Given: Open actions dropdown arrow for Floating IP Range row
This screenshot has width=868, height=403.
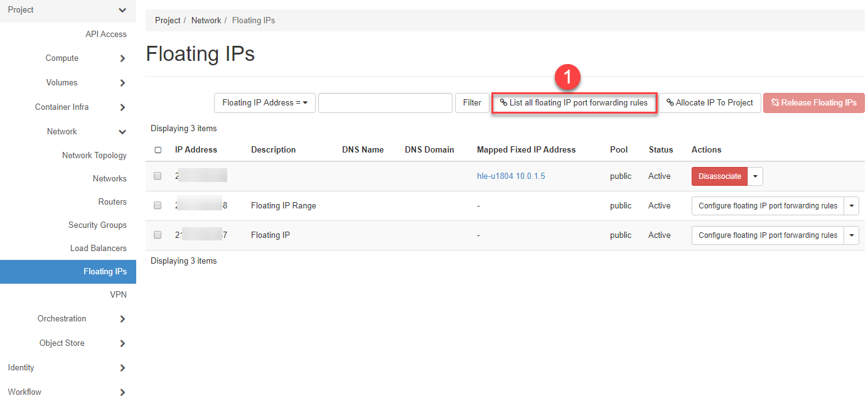Looking at the screenshot, I should 851,206.
